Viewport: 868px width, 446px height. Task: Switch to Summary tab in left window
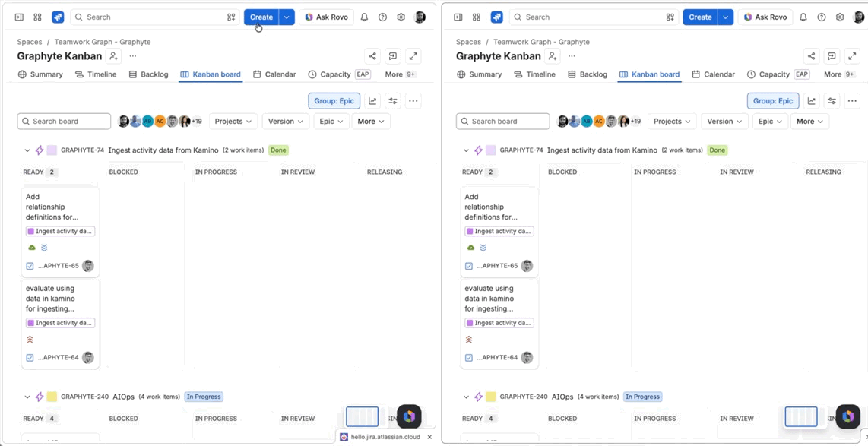click(x=40, y=74)
